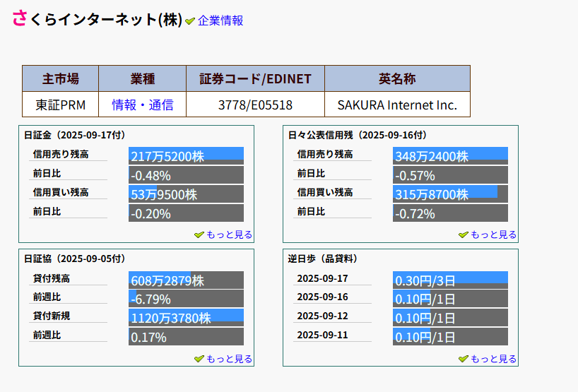Open the 企業情報 link
The width and height of the screenshot is (578, 392).
220,20
